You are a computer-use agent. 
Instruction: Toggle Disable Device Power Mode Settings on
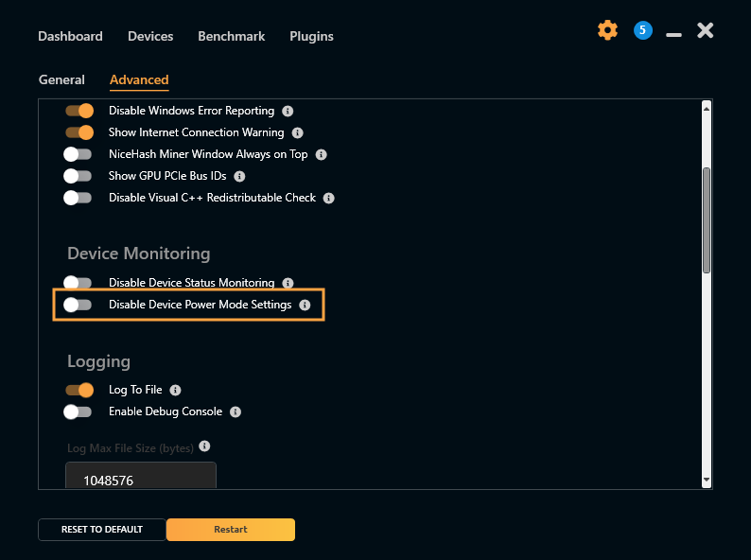coord(79,305)
